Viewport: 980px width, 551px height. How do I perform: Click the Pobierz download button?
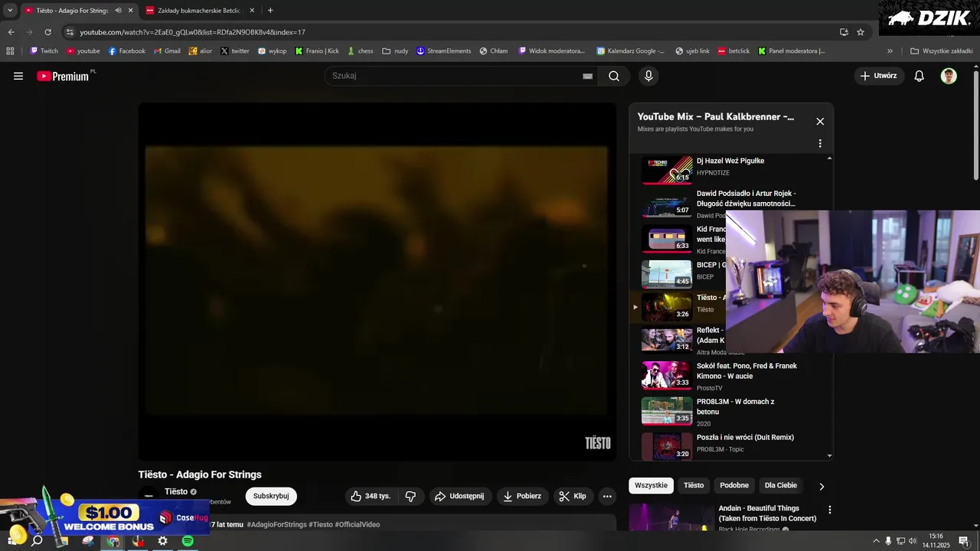521,496
